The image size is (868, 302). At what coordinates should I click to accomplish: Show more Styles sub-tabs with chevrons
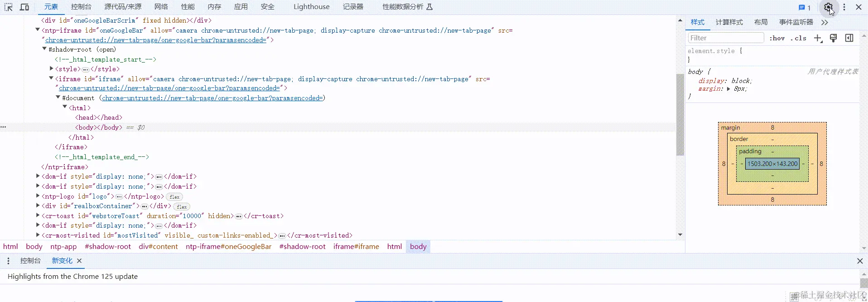pyautogui.click(x=825, y=22)
